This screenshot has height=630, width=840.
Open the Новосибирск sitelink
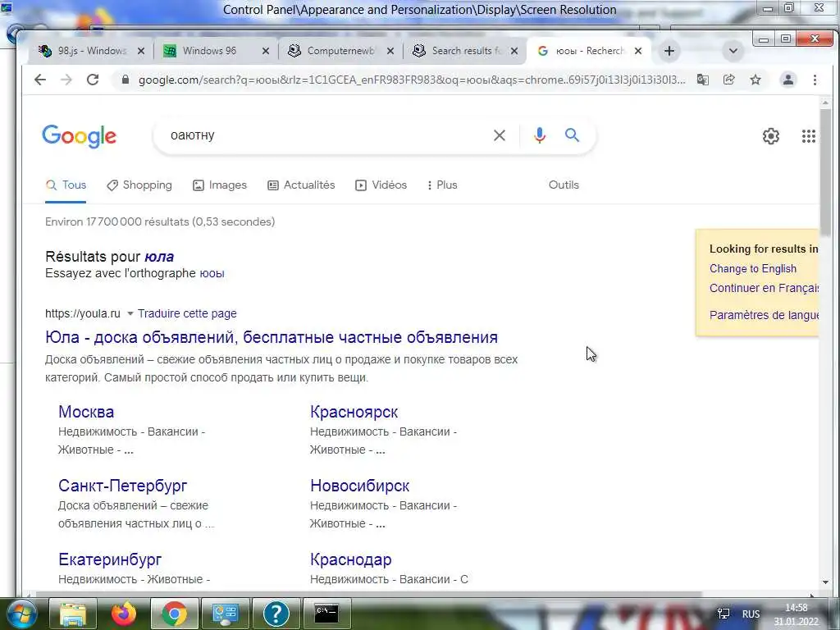coord(359,486)
